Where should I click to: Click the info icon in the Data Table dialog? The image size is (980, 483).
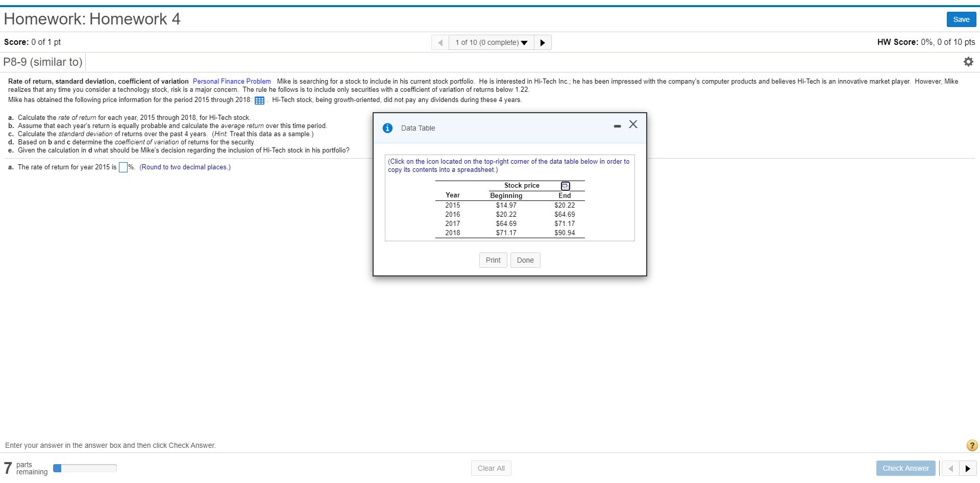[x=387, y=128]
